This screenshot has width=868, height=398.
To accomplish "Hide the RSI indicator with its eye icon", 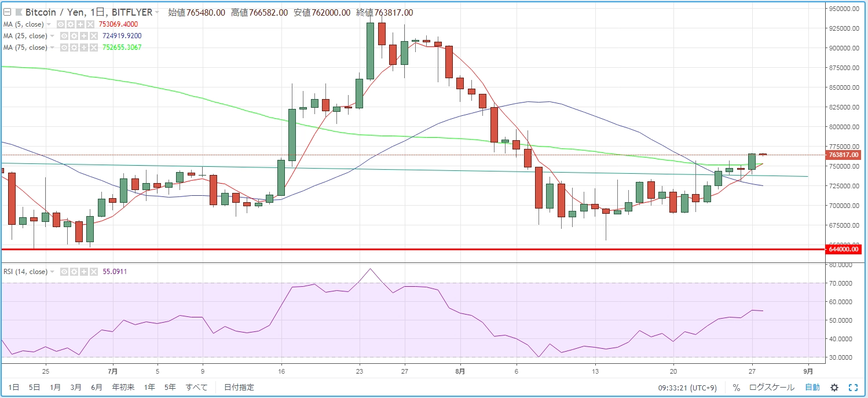I will coord(65,272).
